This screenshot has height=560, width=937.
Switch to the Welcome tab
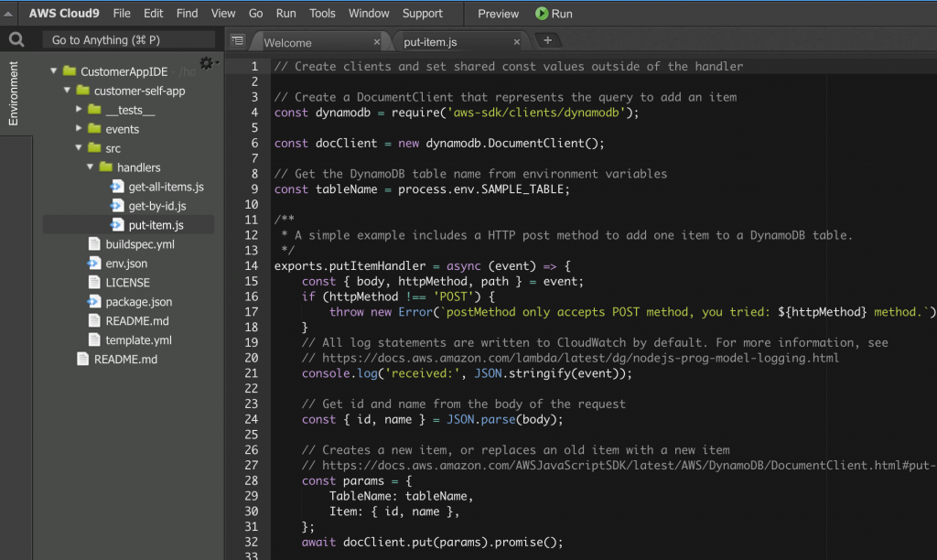(x=288, y=42)
